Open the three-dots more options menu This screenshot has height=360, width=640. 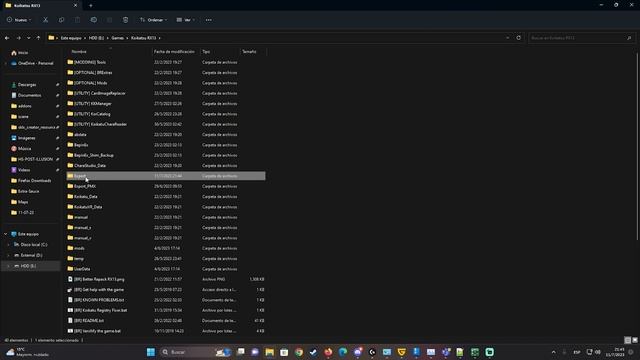[x=209, y=20]
